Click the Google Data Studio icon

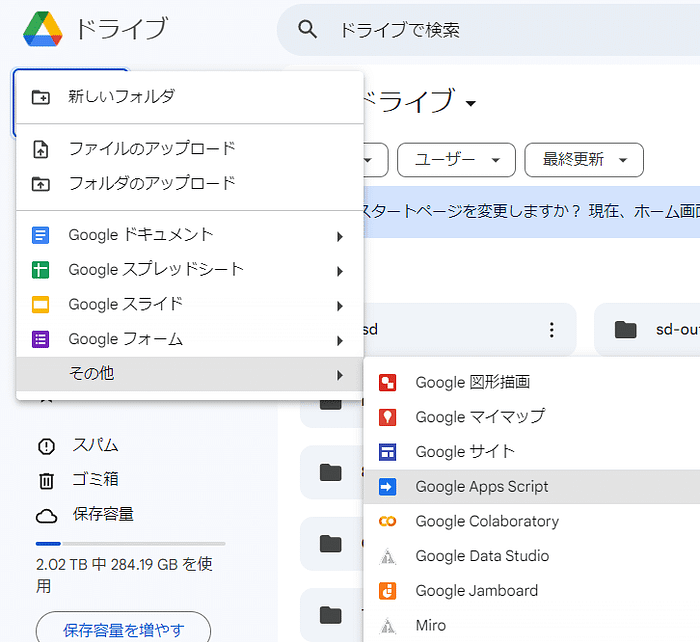tap(388, 556)
